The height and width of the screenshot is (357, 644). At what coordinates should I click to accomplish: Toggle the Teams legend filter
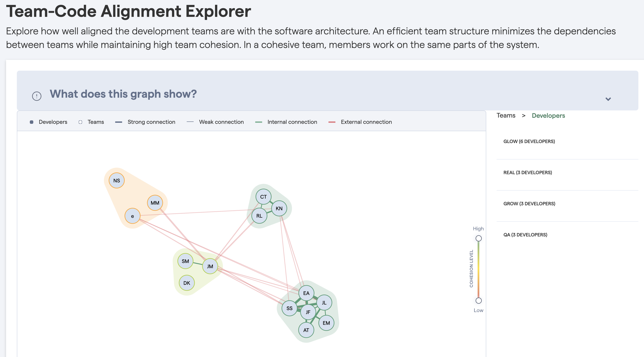click(80, 122)
